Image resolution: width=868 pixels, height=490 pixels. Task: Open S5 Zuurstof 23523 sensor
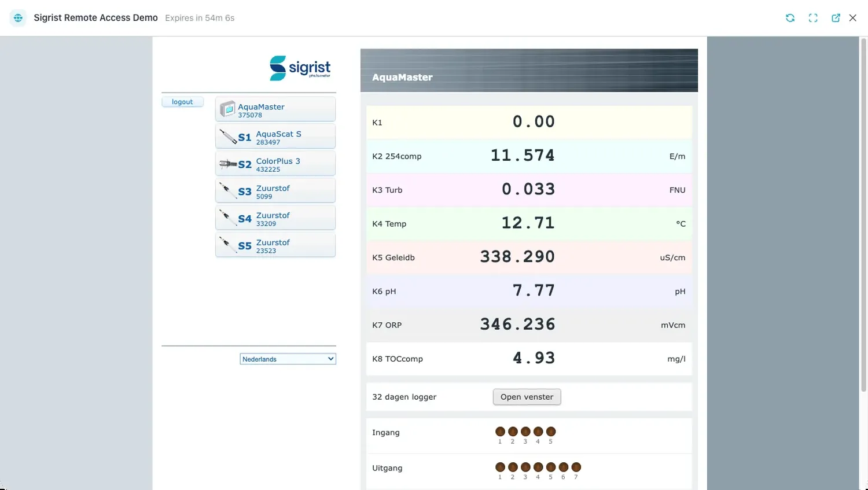(x=275, y=245)
